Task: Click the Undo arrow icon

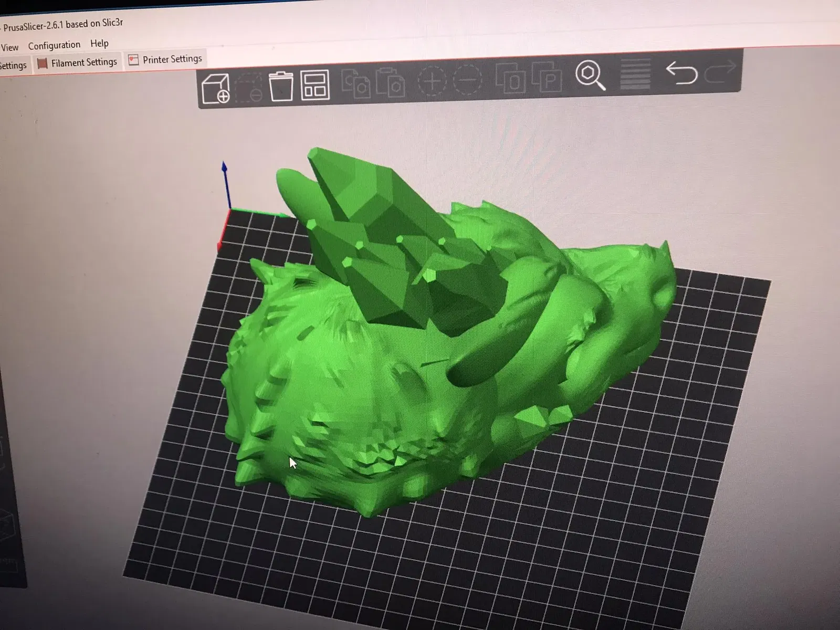Action: (681, 73)
